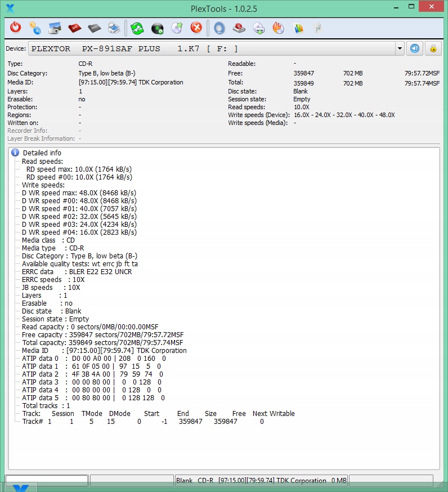Click the red power icon in toolbar
Viewport: 448px width, 492px height.
16,28
